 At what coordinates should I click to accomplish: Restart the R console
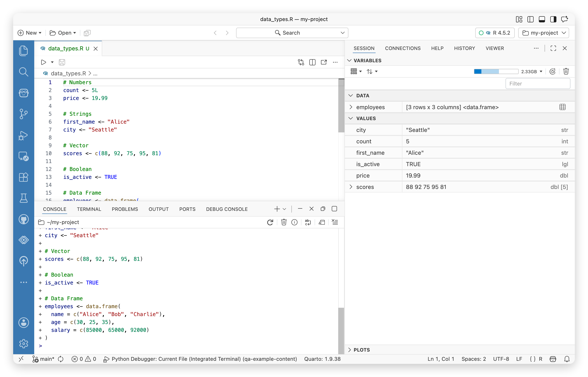tap(270, 222)
